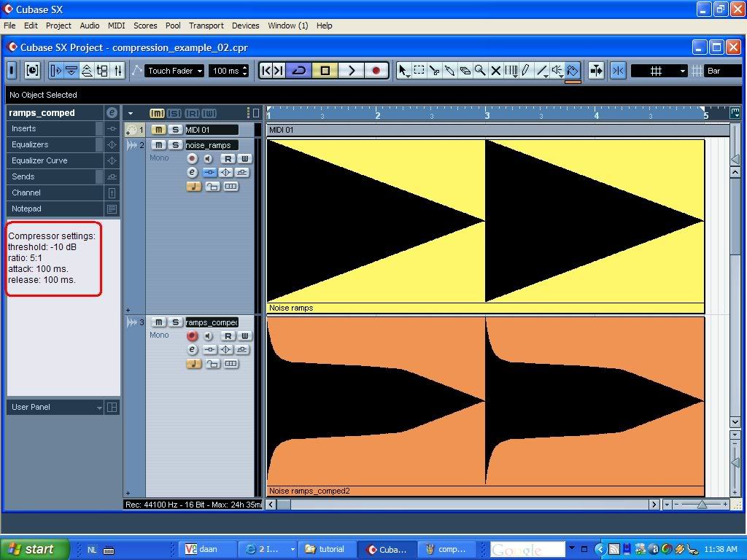This screenshot has width=747, height=560.
Task: Stop playback with the Stop button
Action: 325,71
